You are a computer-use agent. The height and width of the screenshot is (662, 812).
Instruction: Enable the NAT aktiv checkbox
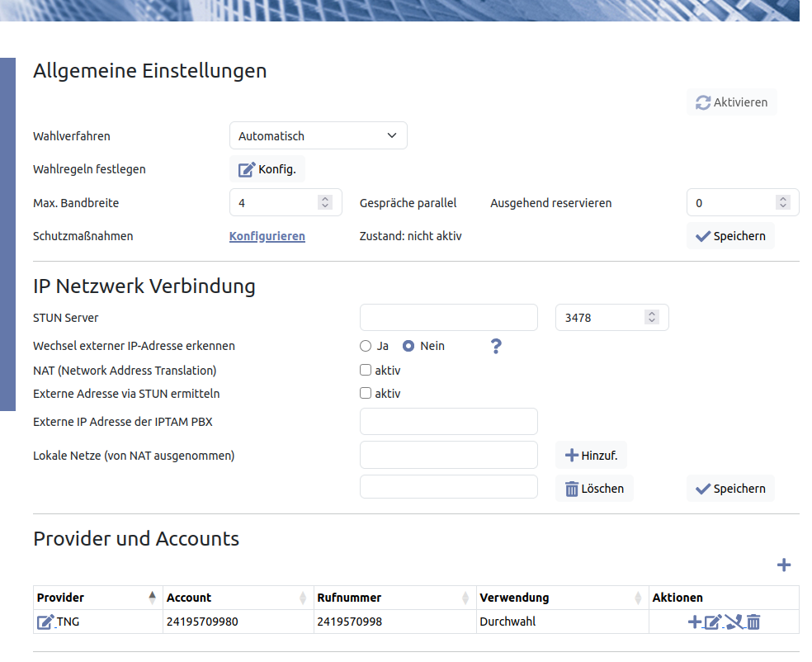tap(366, 371)
